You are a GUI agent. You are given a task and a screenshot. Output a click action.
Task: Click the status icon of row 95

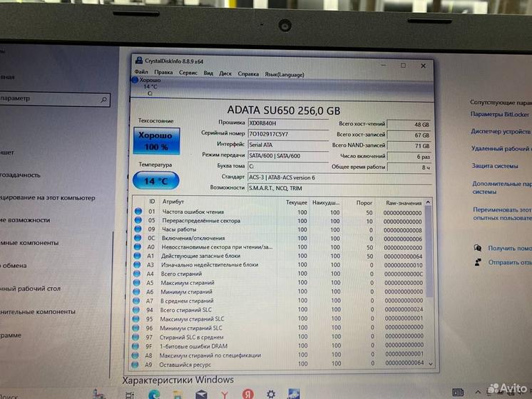[x=135, y=318]
